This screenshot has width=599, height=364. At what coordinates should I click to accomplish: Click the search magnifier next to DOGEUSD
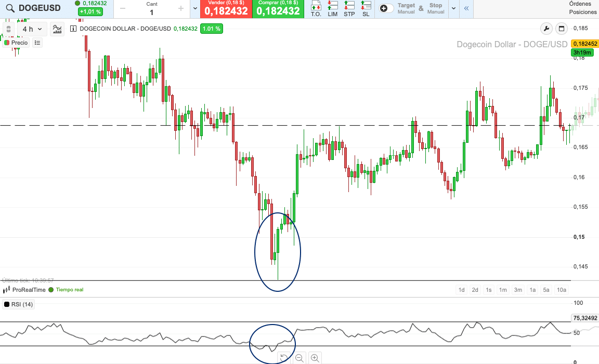point(9,8)
